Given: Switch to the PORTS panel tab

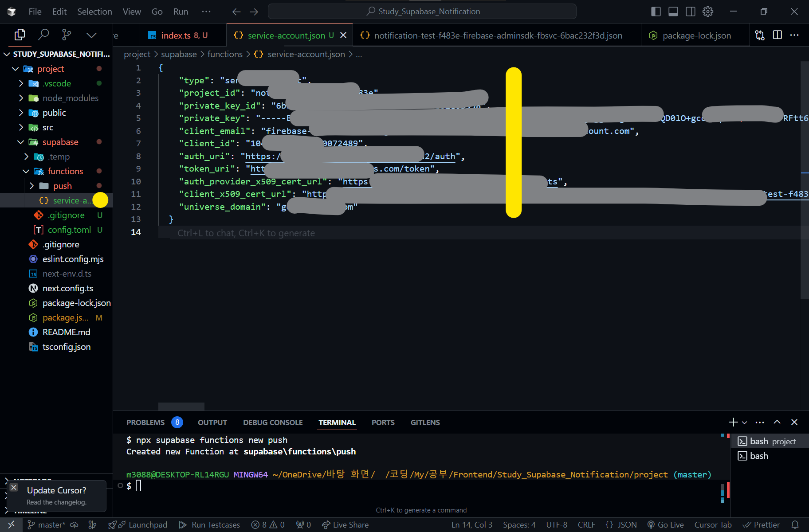Looking at the screenshot, I should click(383, 422).
